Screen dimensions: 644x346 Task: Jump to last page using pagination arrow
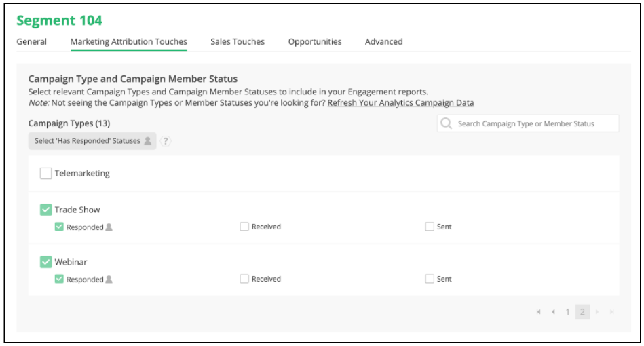(x=611, y=312)
